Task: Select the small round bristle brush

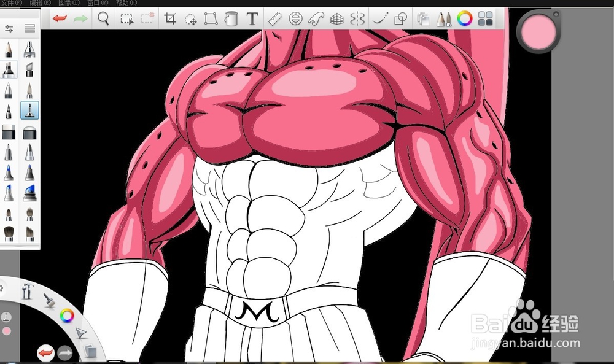Action: (9, 214)
